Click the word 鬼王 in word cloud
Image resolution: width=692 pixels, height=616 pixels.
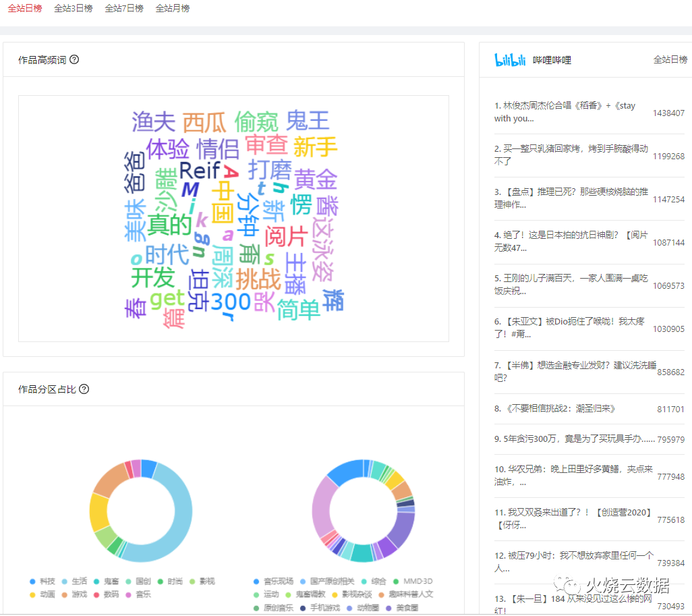[x=308, y=120]
